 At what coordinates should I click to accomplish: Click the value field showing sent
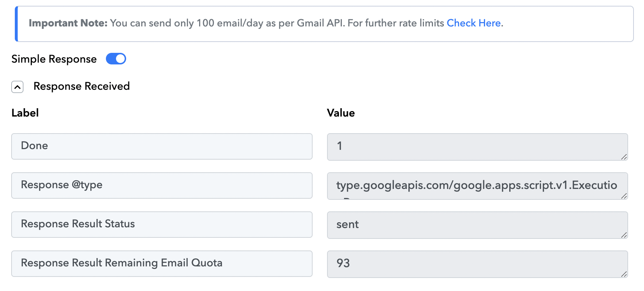coord(477,225)
